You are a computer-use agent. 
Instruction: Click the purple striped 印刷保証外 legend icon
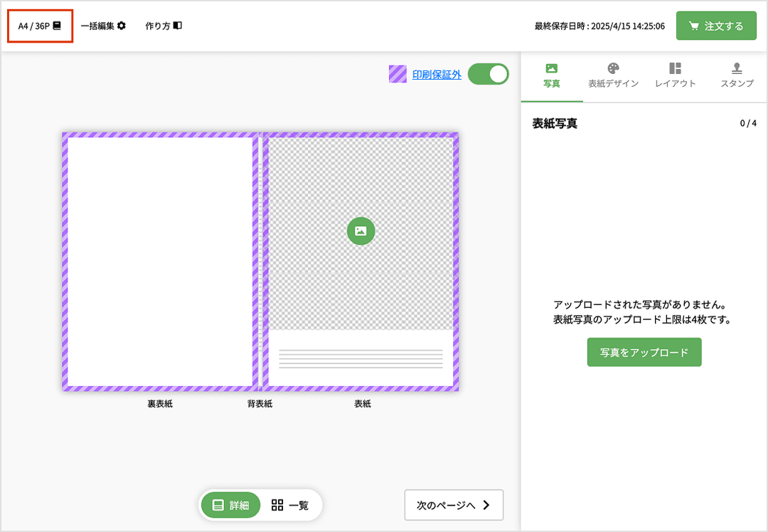[398, 74]
